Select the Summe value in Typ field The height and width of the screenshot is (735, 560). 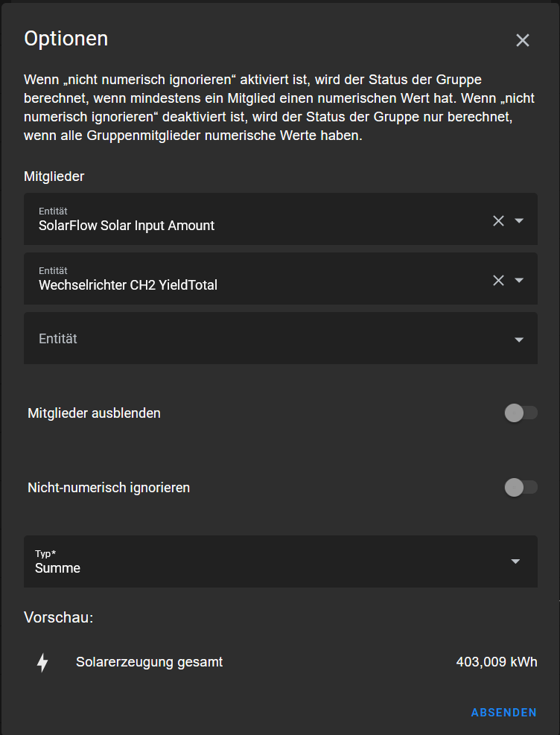pyautogui.click(x=58, y=568)
